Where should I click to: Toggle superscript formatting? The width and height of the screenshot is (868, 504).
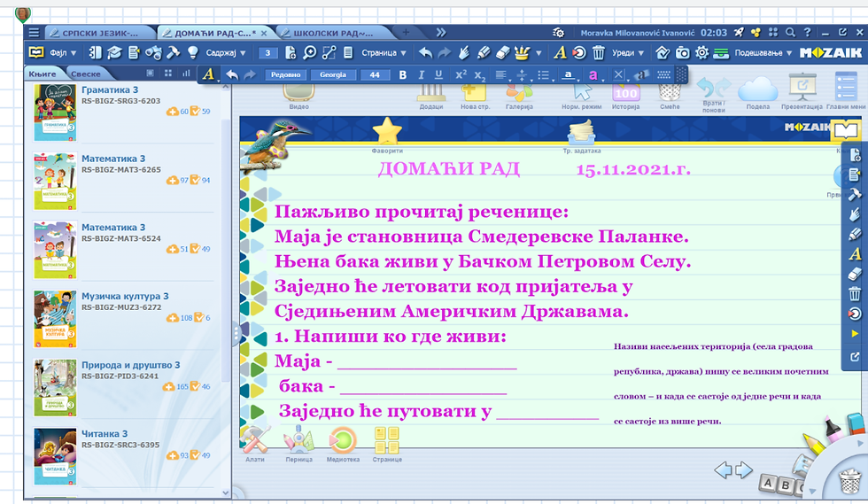[x=461, y=74]
